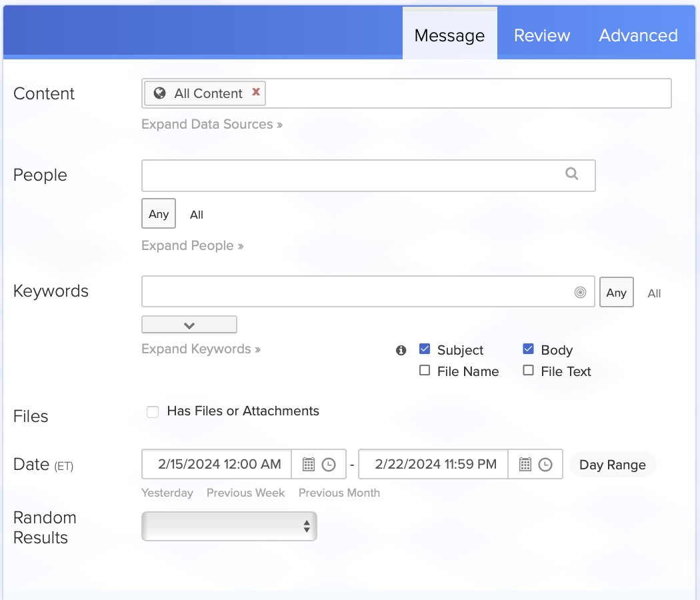Open the dropdown below Keywords field
700x600 pixels.
click(x=189, y=325)
